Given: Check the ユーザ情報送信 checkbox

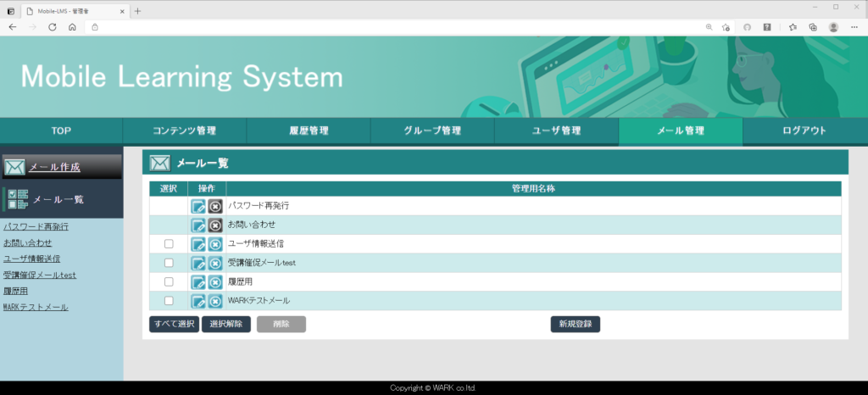Looking at the screenshot, I should tap(169, 244).
